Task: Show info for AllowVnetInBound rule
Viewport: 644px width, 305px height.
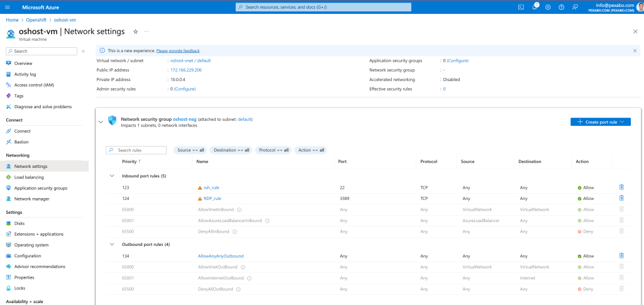Action: pos(239,209)
